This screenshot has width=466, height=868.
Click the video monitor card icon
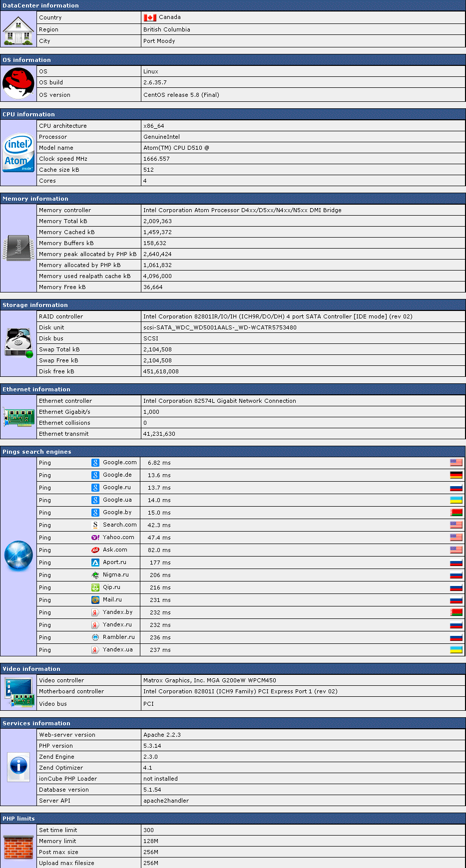pos(18,692)
